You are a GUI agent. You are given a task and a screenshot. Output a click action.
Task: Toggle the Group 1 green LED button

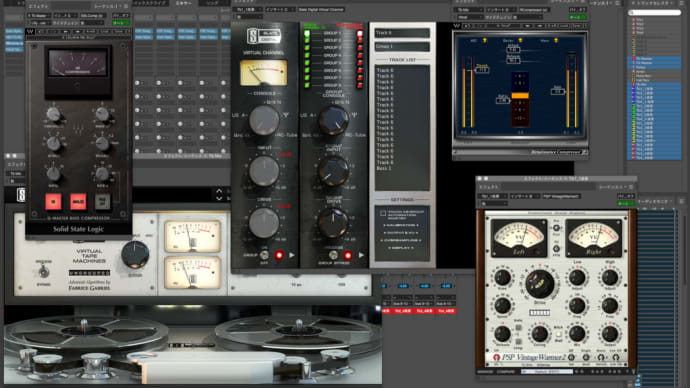(307, 33)
